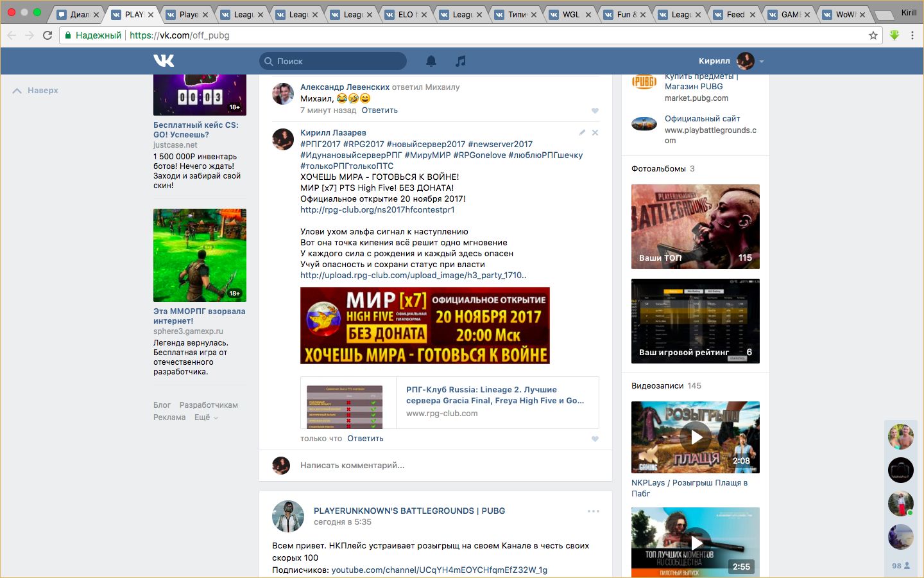924x578 pixels.
Task: Open Александр Левенских's profile name
Action: [x=345, y=87]
